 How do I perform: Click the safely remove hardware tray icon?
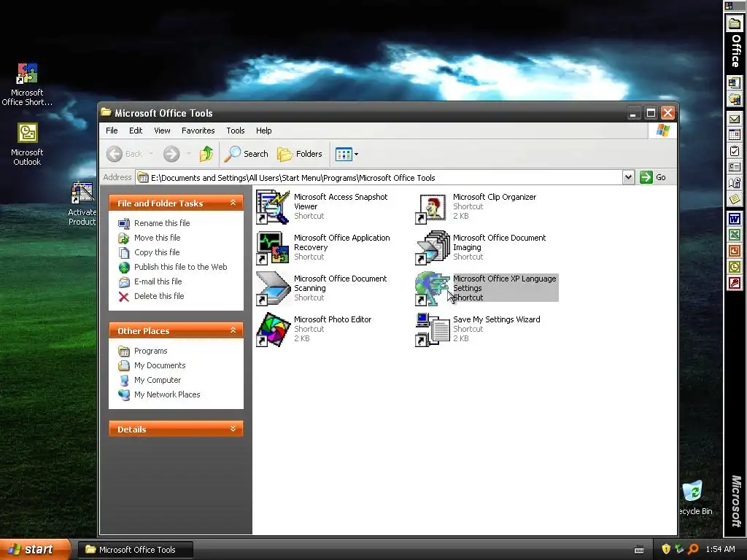[679, 549]
